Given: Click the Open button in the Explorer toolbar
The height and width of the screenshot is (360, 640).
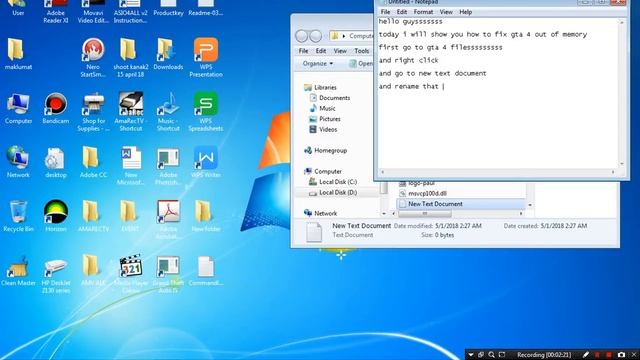Looking at the screenshot, I should (x=361, y=64).
